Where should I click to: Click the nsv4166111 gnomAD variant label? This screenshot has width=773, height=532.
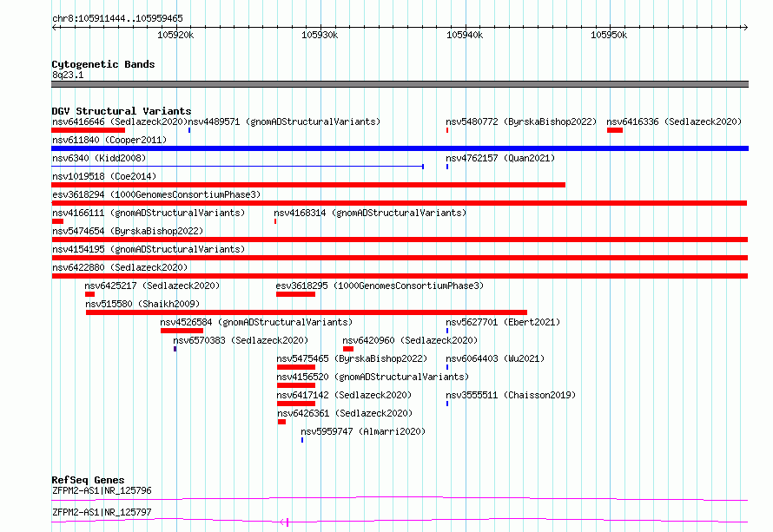(149, 213)
